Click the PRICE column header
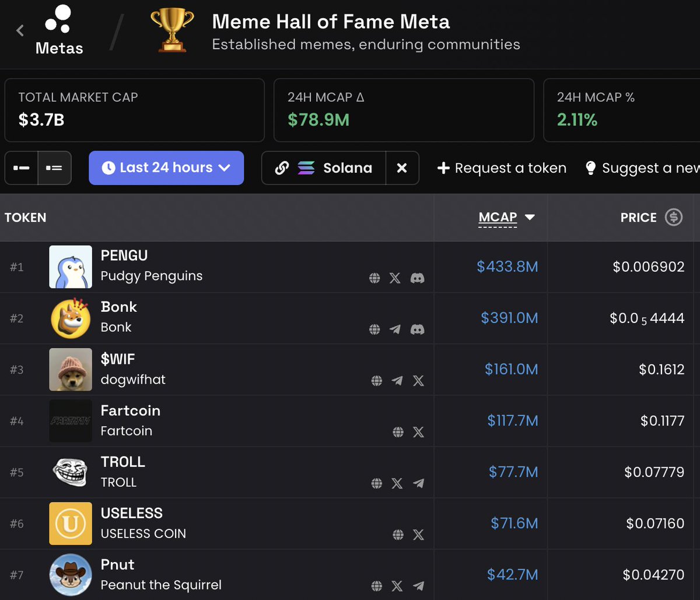 coord(638,217)
